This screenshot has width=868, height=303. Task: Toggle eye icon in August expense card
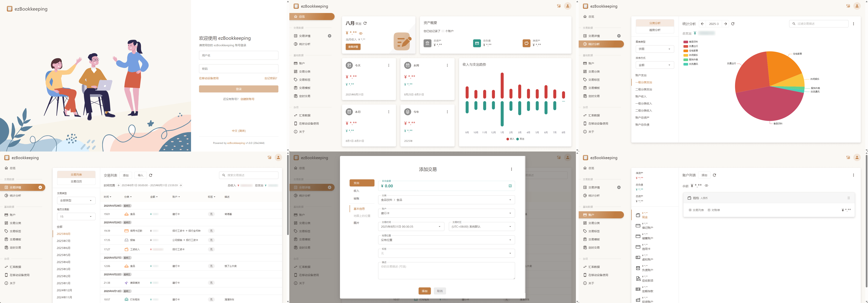point(361,33)
